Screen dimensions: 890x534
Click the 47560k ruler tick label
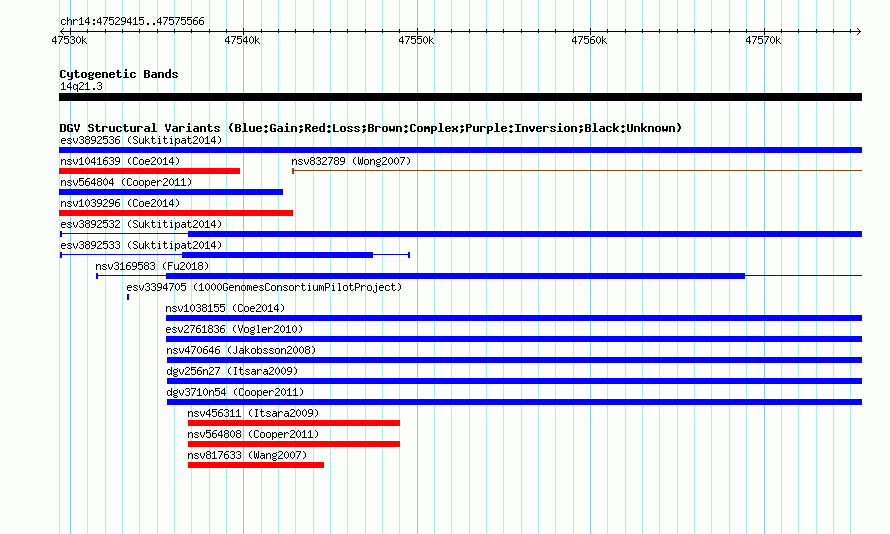tap(589, 40)
